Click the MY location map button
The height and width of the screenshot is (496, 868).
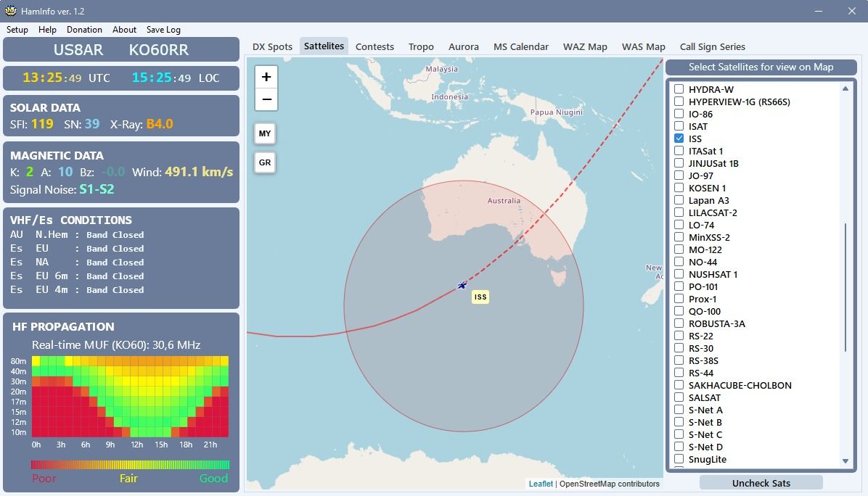pyautogui.click(x=265, y=133)
